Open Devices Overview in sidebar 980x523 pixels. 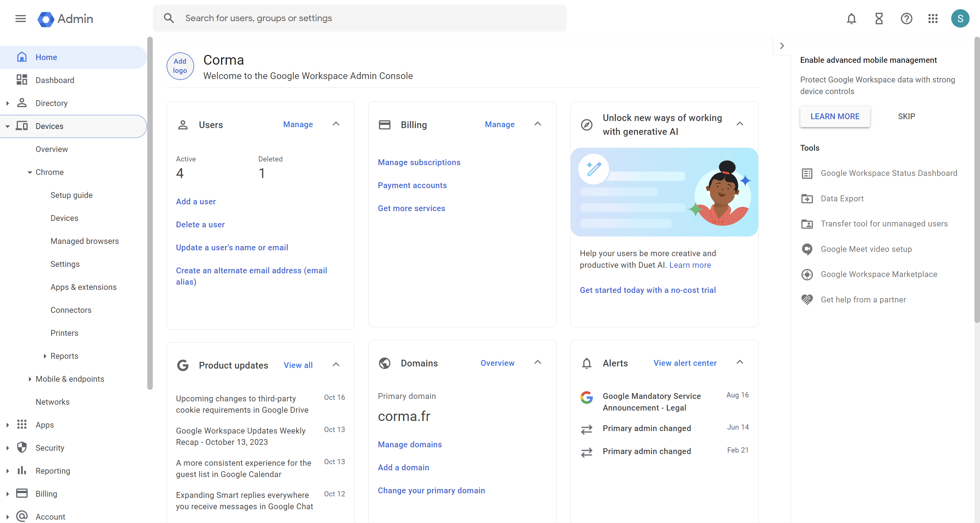click(52, 149)
